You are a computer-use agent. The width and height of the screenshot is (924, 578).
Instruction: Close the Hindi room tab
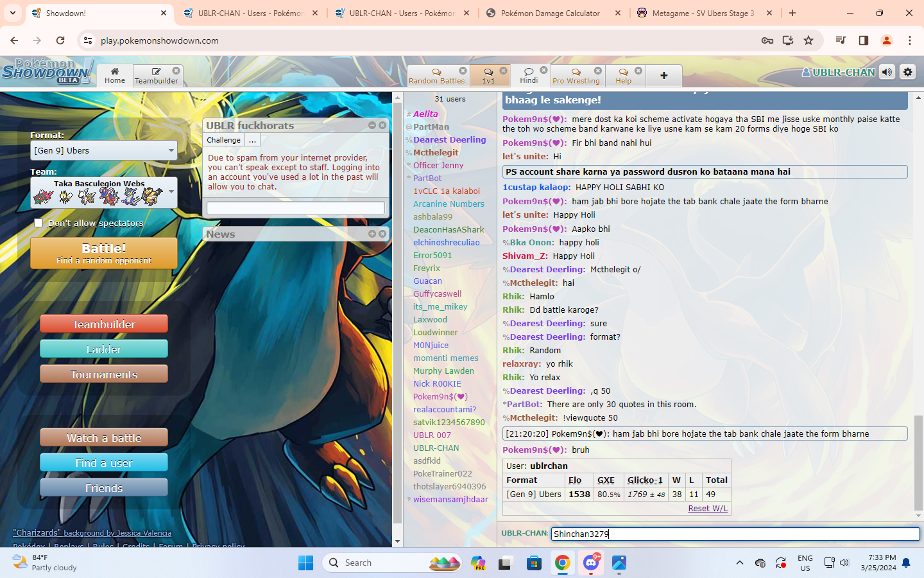coord(543,70)
